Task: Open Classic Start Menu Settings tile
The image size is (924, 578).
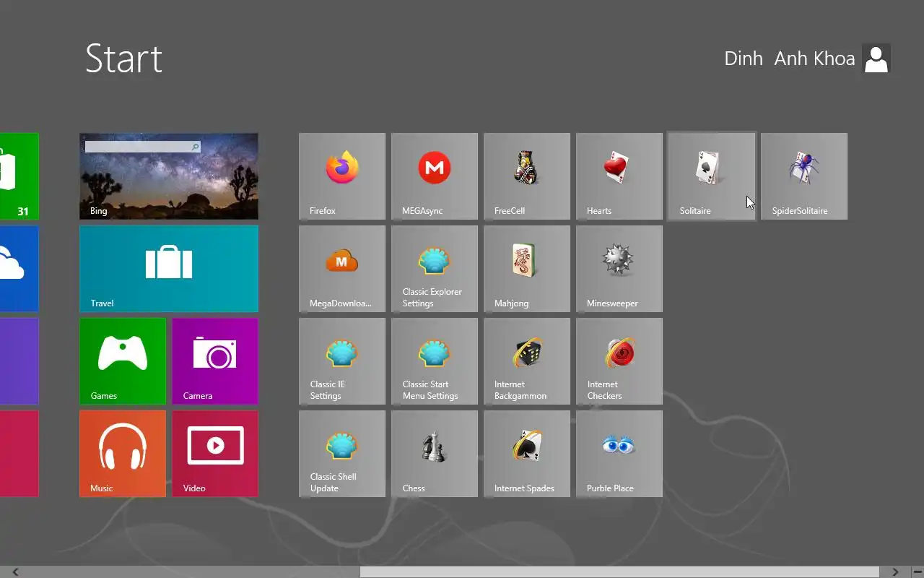Action: pos(435,361)
